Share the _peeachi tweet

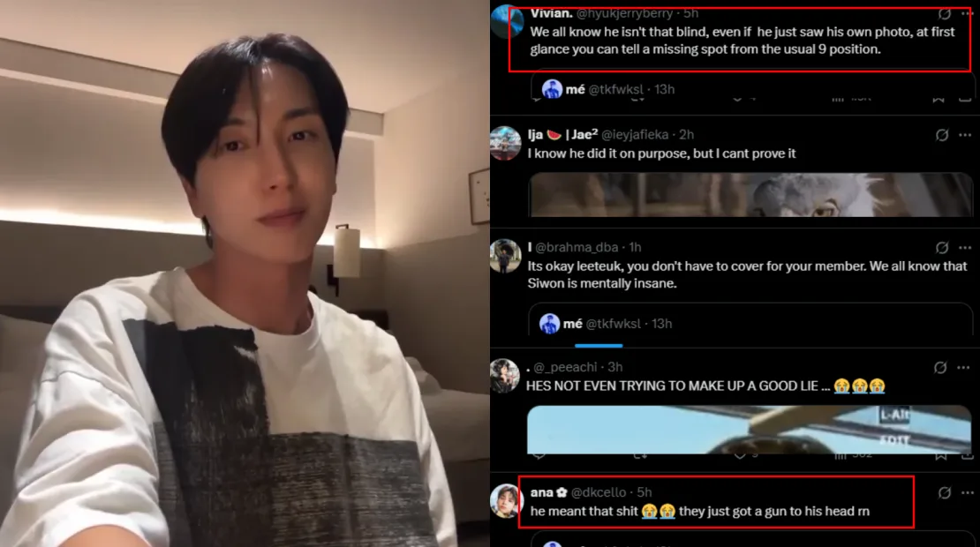(x=967, y=456)
